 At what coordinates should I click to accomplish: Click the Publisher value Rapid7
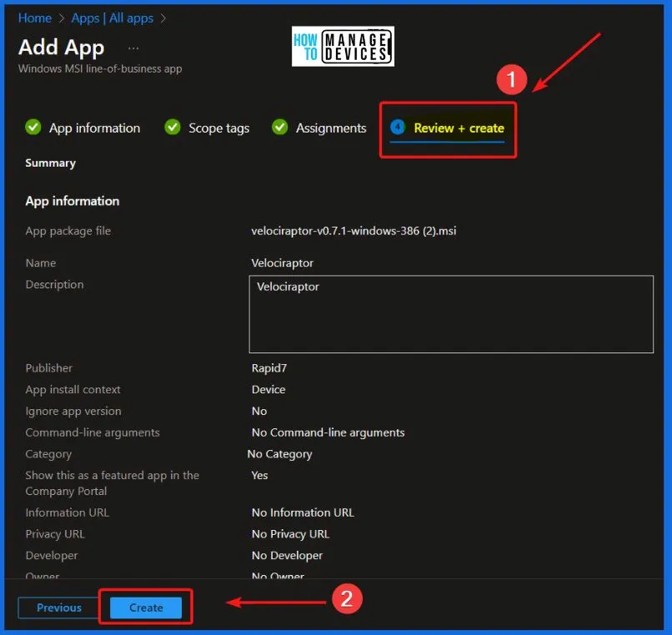[268, 368]
